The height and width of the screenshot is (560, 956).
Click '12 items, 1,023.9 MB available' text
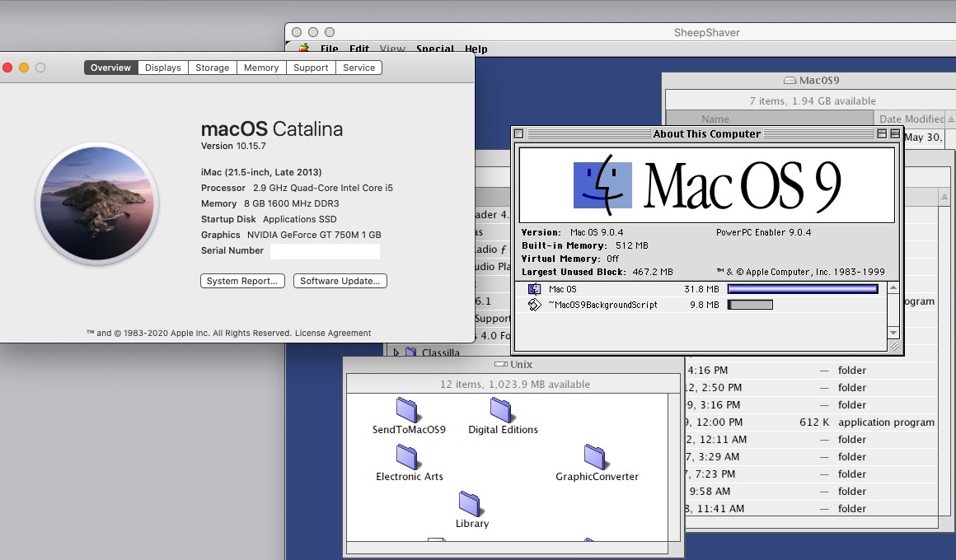click(514, 385)
